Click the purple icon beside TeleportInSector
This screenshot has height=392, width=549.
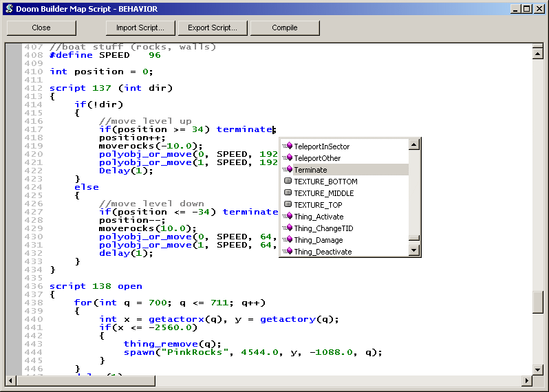coord(288,146)
